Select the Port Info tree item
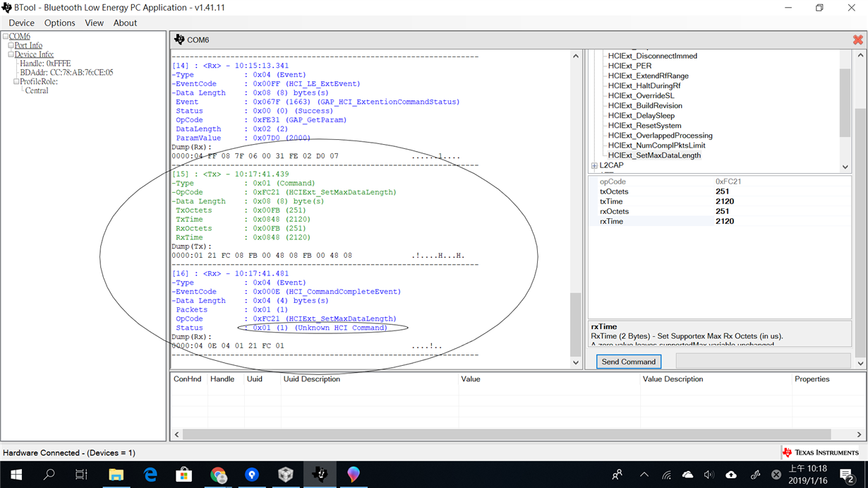 click(x=28, y=45)
